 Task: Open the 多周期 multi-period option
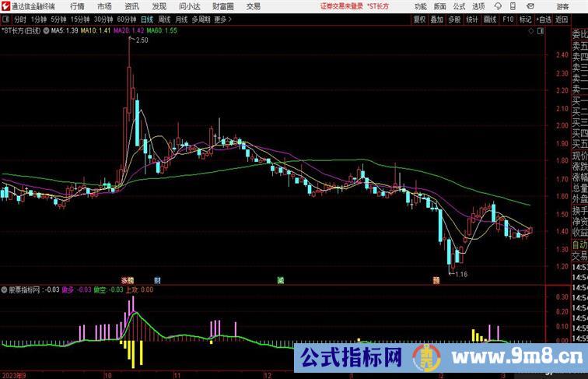coord(201,19)
